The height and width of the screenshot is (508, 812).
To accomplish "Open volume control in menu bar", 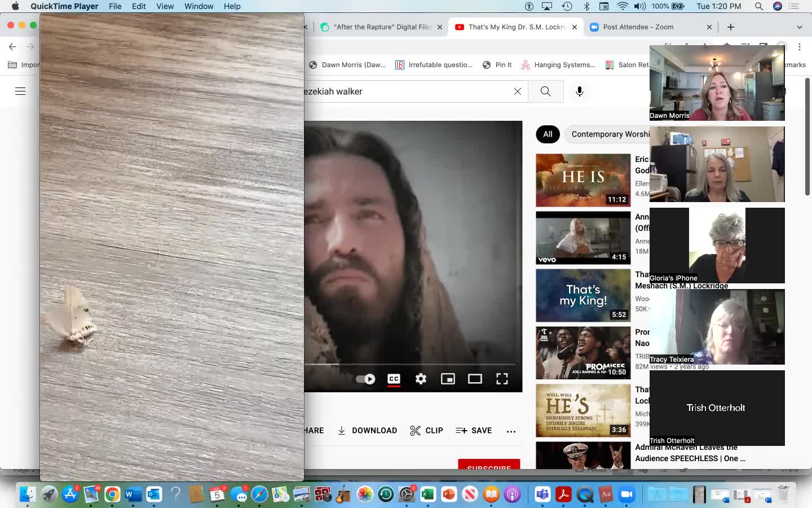I will point(640,6).
